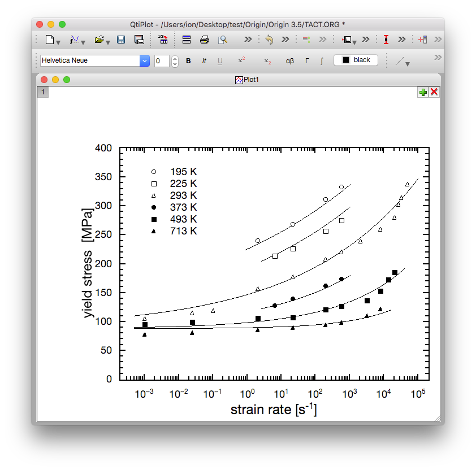The height and width of the screenshot is (470, 476).
Task: Open the Helvetica Neue font dropdown
Action: [145, 60]
